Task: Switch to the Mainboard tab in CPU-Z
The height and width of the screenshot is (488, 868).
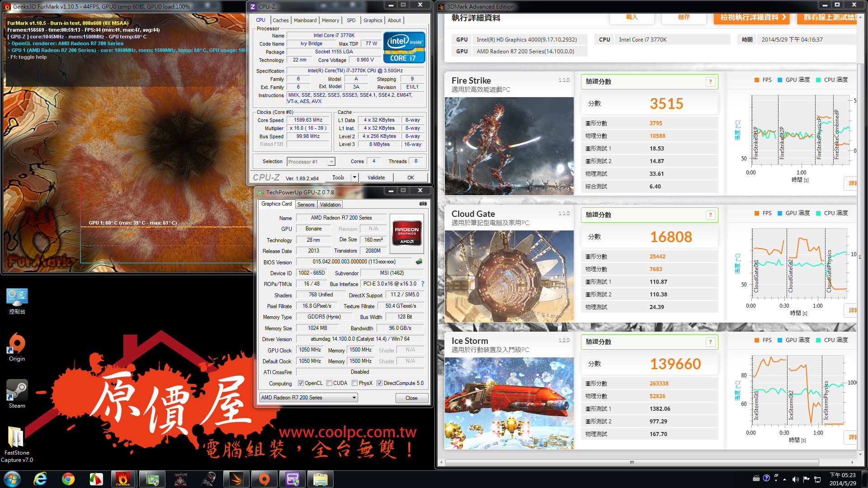Action: pyautogui.click(x=305, y=20)
